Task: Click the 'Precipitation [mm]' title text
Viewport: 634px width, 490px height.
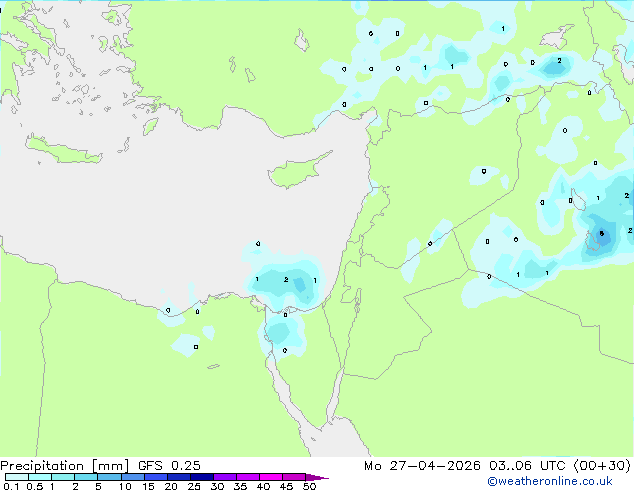Action: [65, 466]
